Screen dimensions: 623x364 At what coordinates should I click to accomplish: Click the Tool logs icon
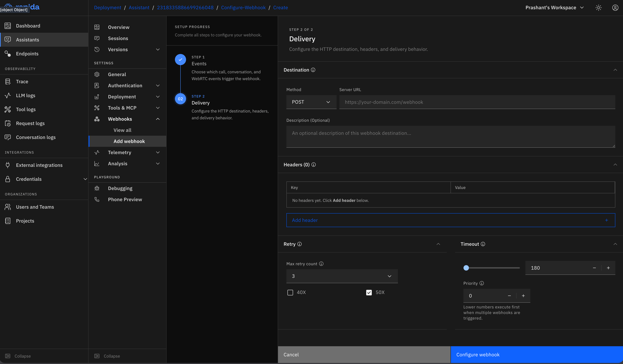pyautogui.click(x=8, y=109)
